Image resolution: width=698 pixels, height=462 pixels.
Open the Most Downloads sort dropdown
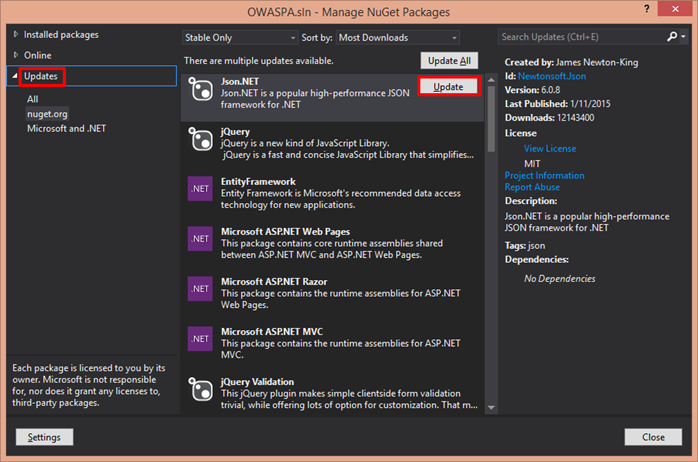point(398,38)
